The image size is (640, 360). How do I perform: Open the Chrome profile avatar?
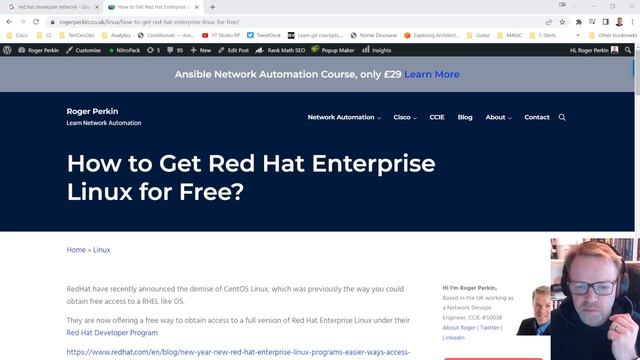[619, 22]
